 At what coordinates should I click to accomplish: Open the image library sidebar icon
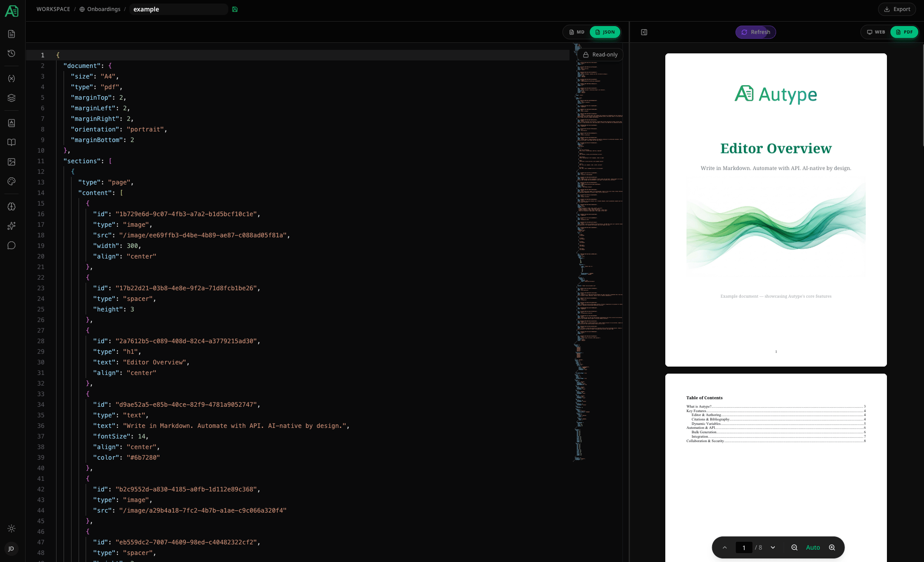(x=12, y=162)
